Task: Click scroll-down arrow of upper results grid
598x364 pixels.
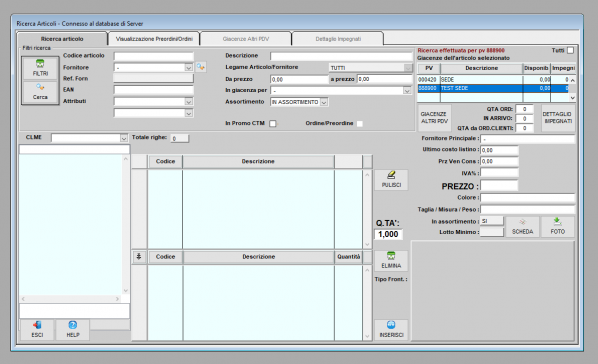Action: pos(367,245)
